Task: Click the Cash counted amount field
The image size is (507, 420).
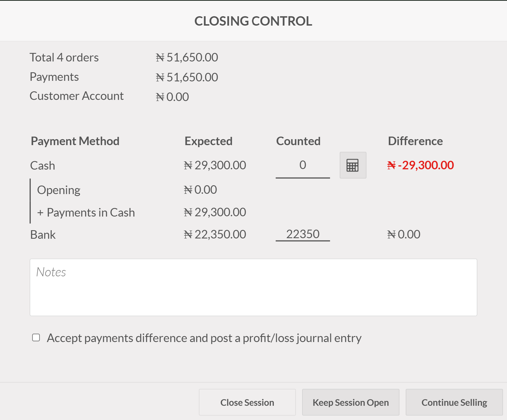Action: point(303,165)
